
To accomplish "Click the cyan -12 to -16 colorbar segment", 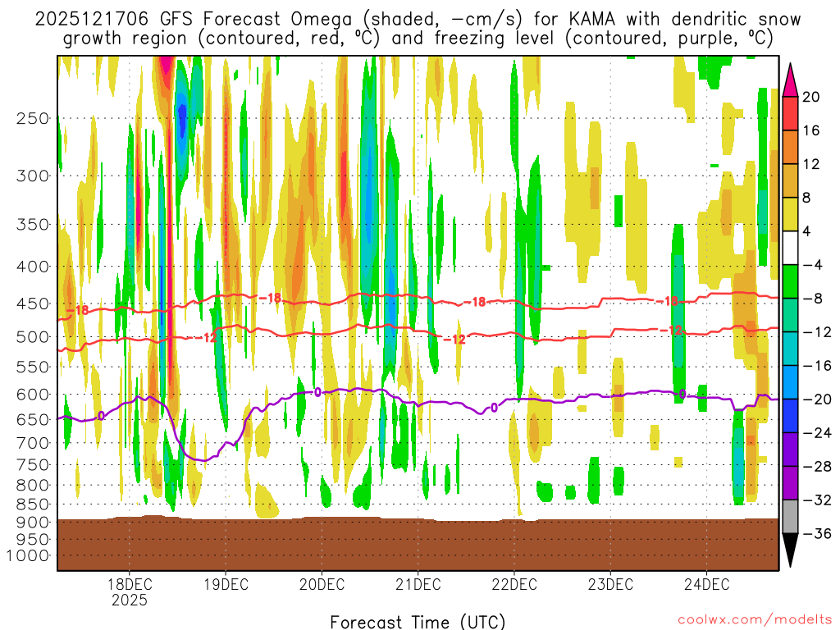I will click(x=790, y=349).
